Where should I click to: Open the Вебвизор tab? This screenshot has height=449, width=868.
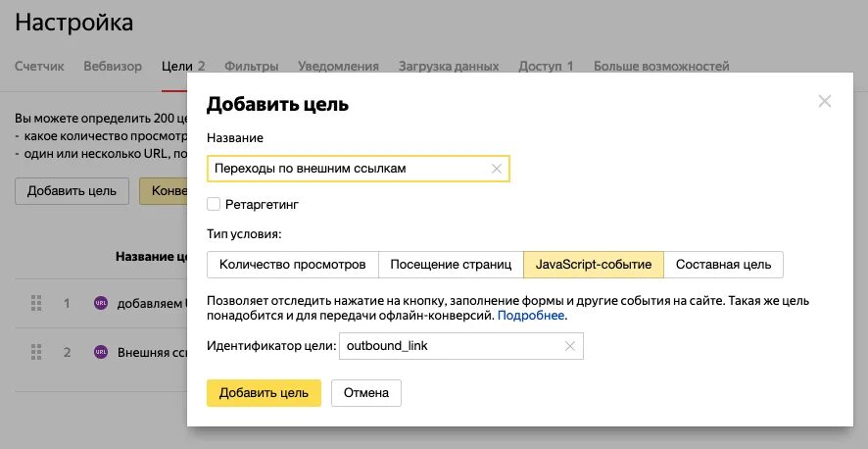[x=113, y=67]
